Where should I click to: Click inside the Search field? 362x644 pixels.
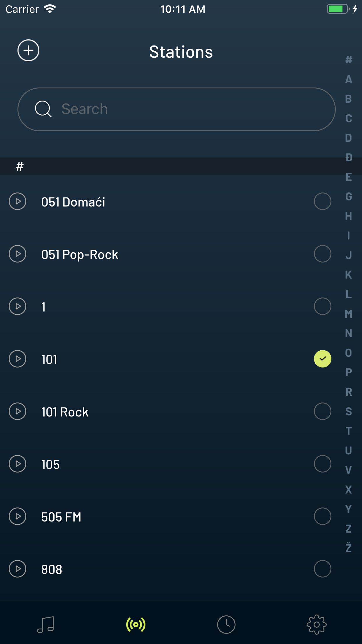(x=177, y=109)
